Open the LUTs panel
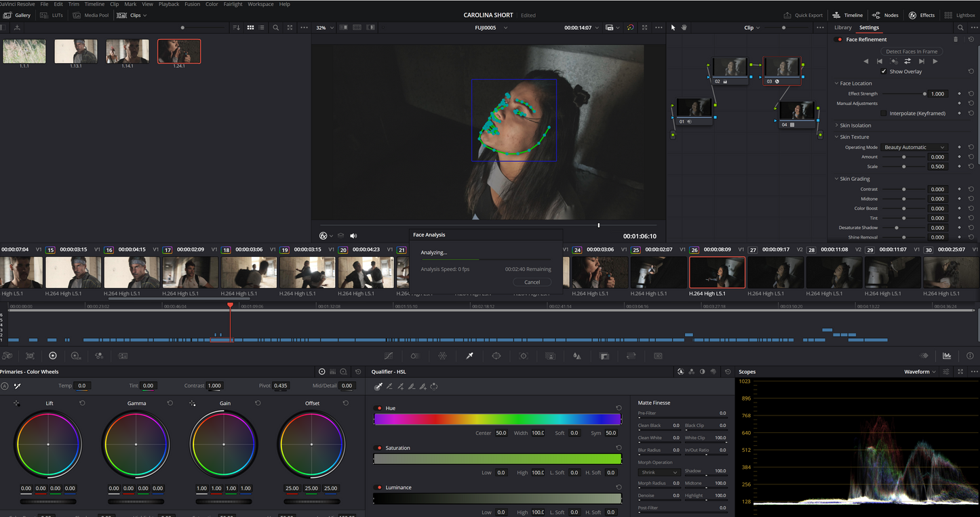Screen dimensions: 980x517 (x=50, y=15)
